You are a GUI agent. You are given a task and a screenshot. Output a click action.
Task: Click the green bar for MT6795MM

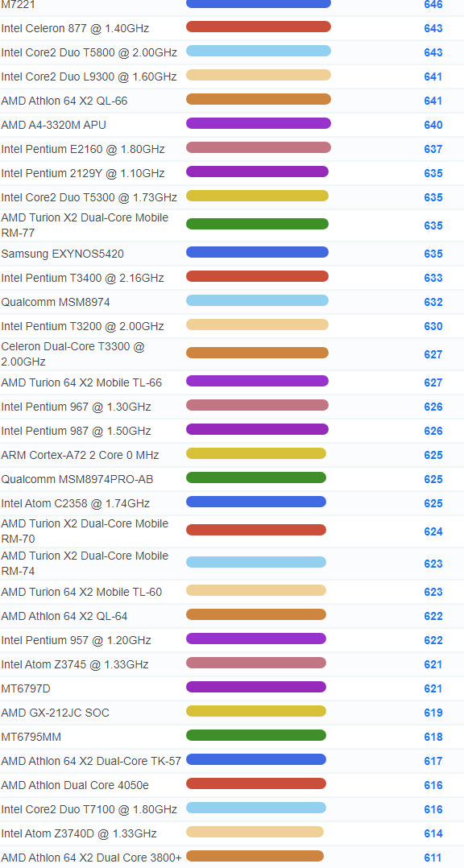(256, 735)
